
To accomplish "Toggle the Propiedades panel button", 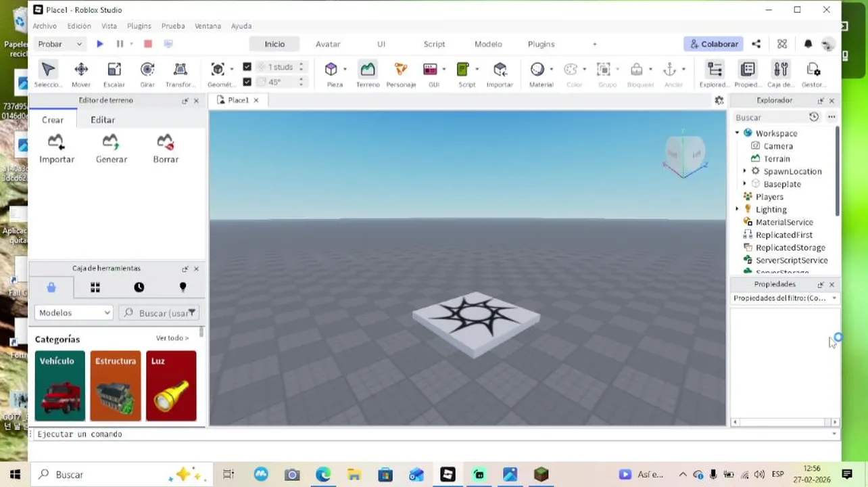I will point(747,74).
